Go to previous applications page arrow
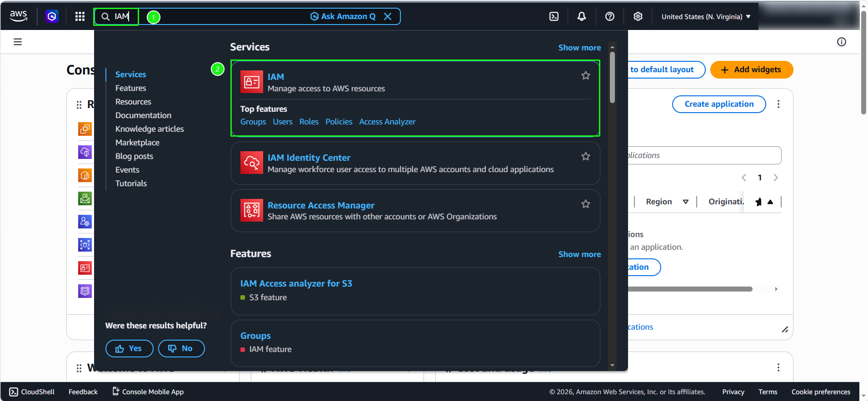868x401 pixels. point(744,178)
